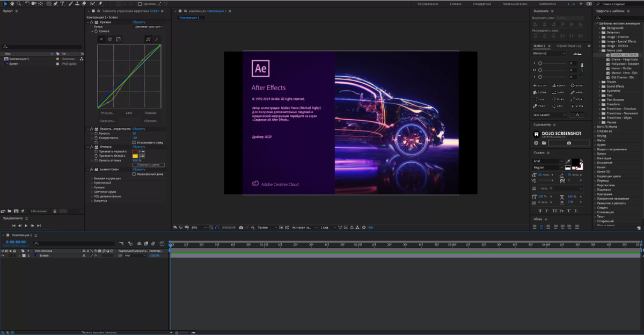Select the Eraser tool
This screenshot has width=644, height=335.
tap(84, 3)
